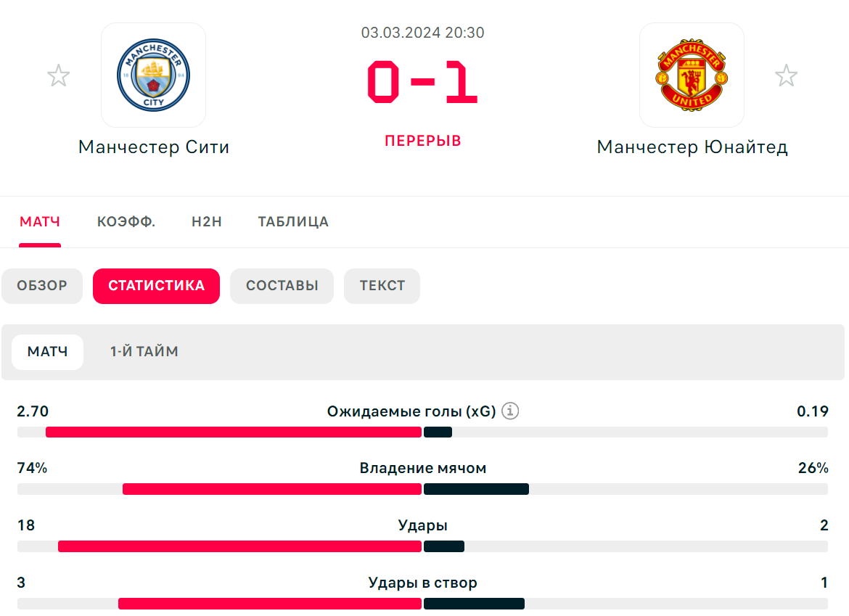The image size is (849, 616).
Task: Open the ТЕКСТ section
Action: (x=382, y=286)
